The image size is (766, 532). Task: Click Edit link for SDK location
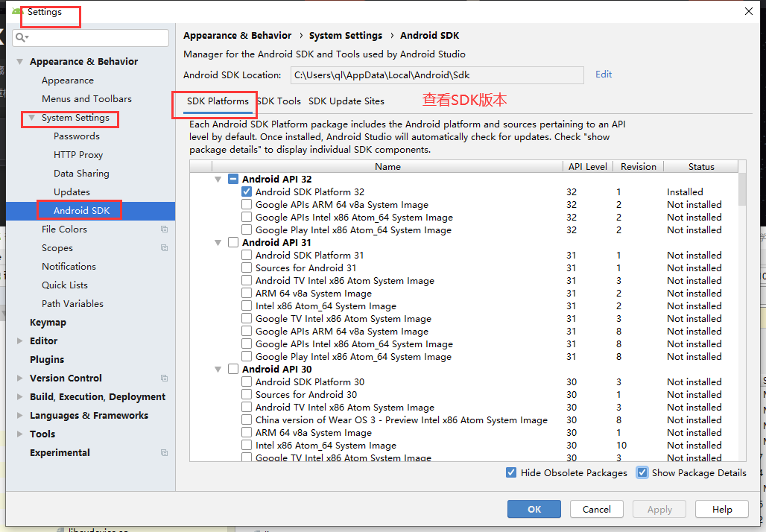(x=604, y=75)
